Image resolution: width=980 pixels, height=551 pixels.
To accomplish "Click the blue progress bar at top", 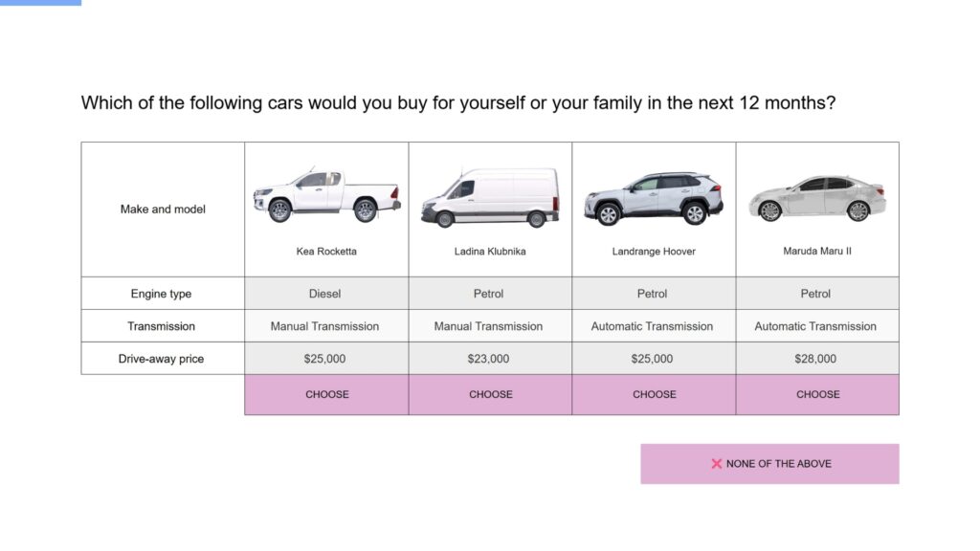I will click(x=40, y=3).
